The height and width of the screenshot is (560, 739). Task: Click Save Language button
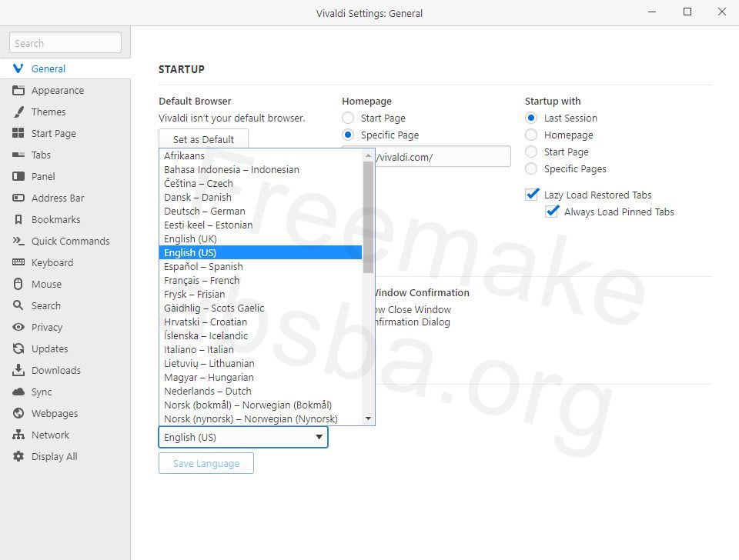[206, 463]
